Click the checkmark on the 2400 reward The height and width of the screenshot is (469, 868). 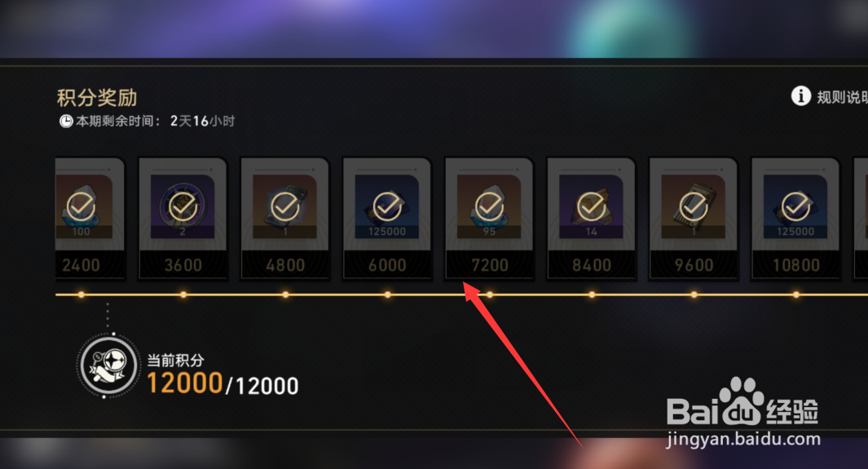(81, 206)
